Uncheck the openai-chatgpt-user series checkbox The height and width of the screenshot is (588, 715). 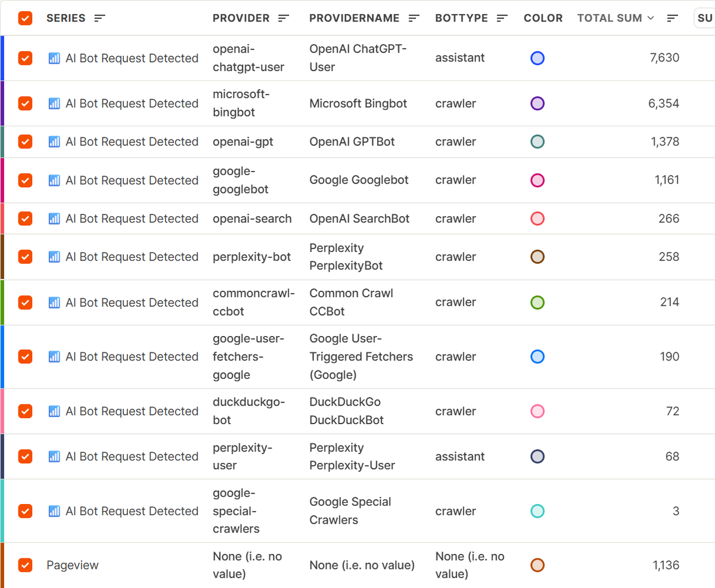point(25,58)
